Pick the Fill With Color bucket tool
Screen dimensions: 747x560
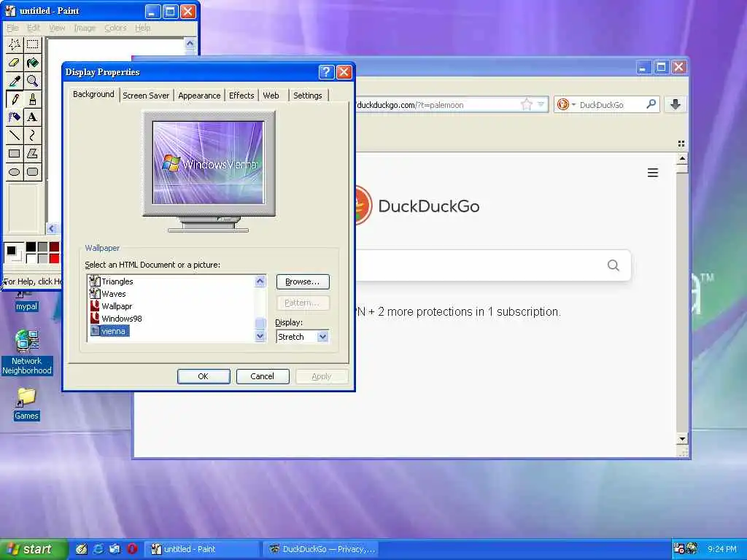click(32, 63)
